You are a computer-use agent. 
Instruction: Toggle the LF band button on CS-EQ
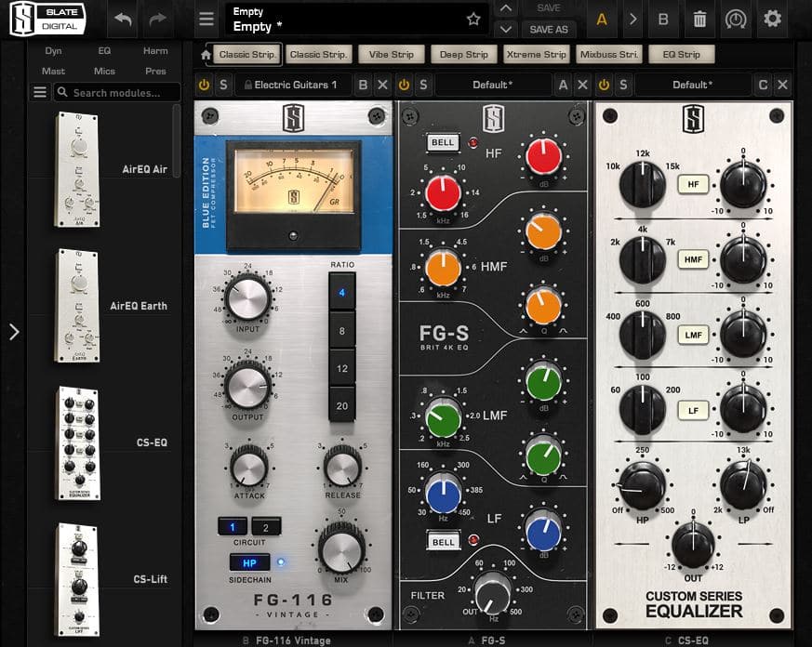pyautogui.click(x=693, y=411)
